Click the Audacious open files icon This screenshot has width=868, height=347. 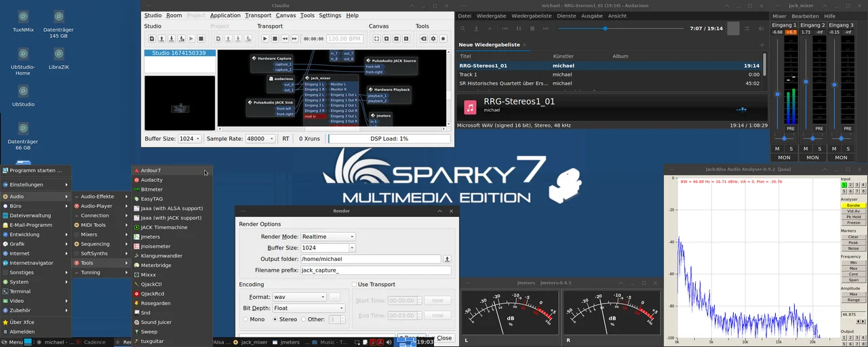click(x=476, y=28)
